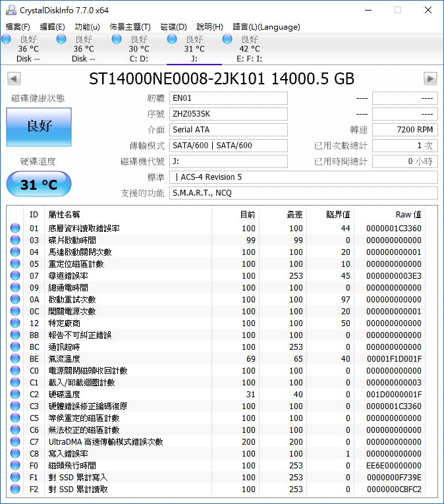This screenshot has width=444, height=504.
Task: Select the J: 31 °C drive tab
Action: pos(194,49)
